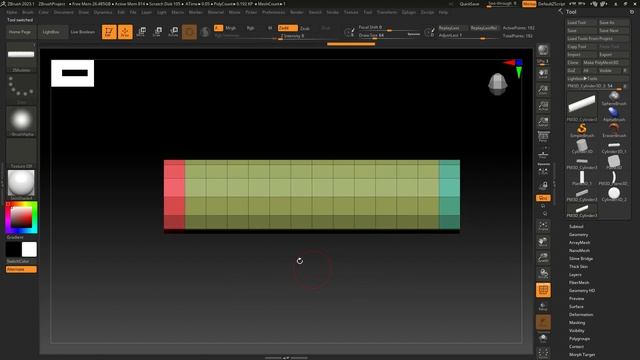The image size is (640, 360).
Task: Toggle the PolyF draw polyframe button
Action: (x=543, y=290)
